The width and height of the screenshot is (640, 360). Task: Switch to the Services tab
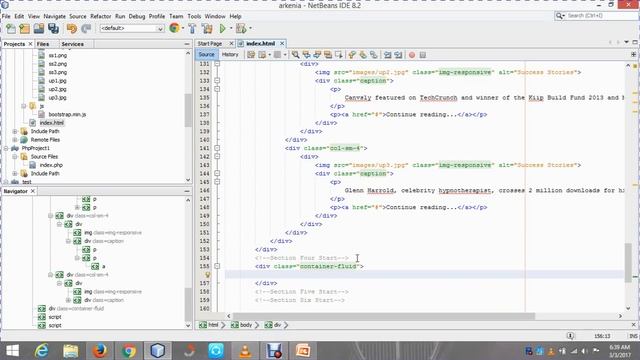[73, 44]
